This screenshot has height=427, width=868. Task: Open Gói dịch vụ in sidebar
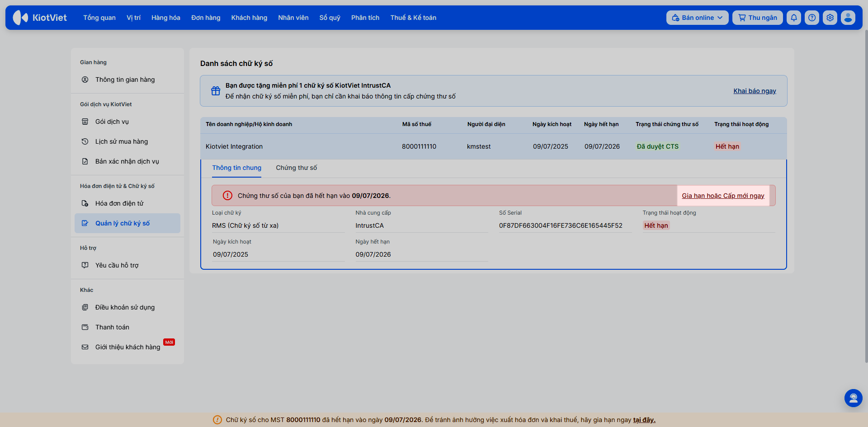[127, 122]
